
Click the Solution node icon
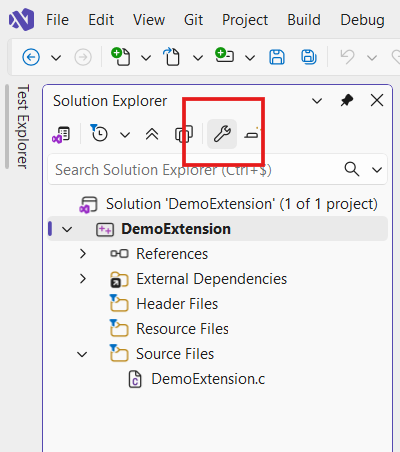click(x=88, y=205)
